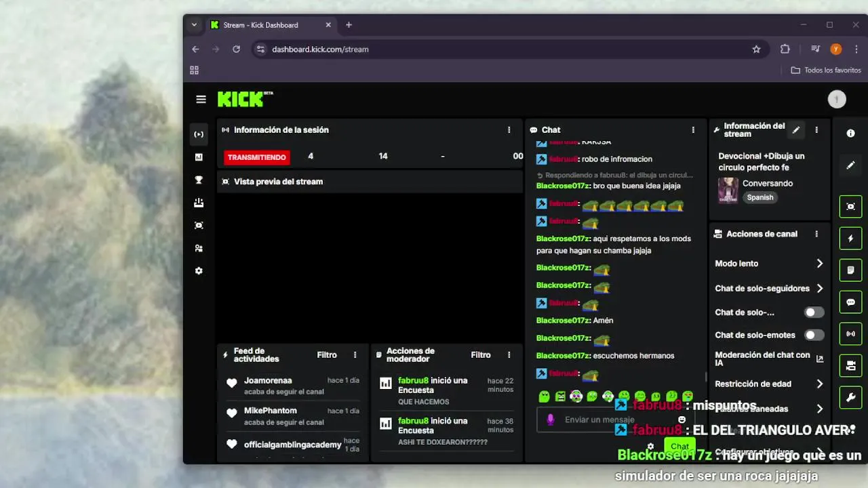868x488 pixels.
Task: Open the Chrome tab search dropdown
Action: pos(194,25)
